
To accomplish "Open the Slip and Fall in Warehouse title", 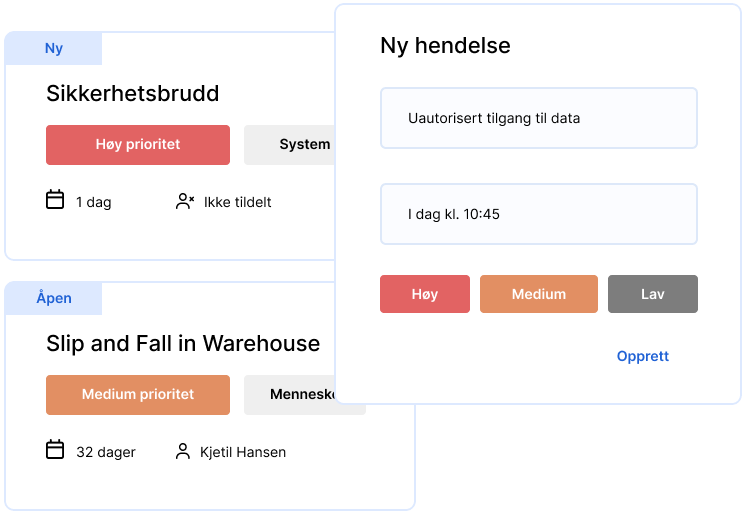I will [x=183, y=344].
